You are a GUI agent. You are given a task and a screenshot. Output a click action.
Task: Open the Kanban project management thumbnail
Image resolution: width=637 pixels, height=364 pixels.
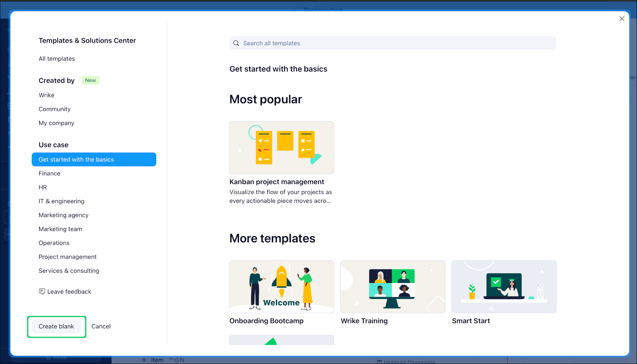click(x=281, y=148)
